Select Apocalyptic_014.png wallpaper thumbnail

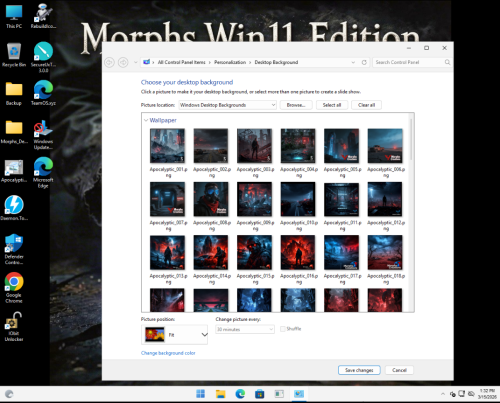click(211, 252)
